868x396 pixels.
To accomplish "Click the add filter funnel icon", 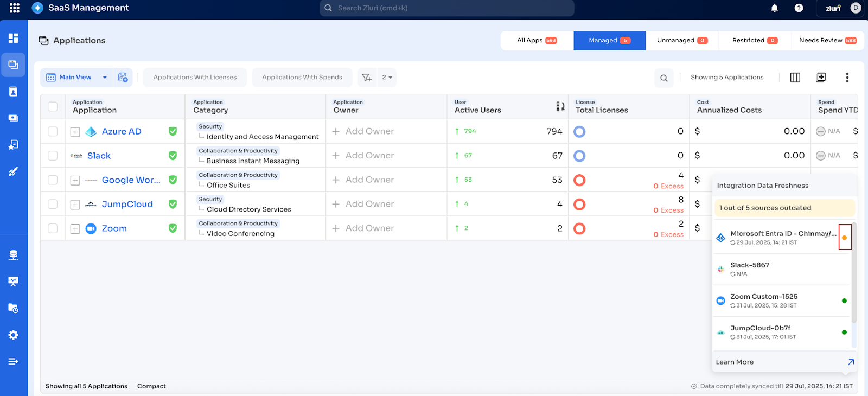I will click(367, 78).
